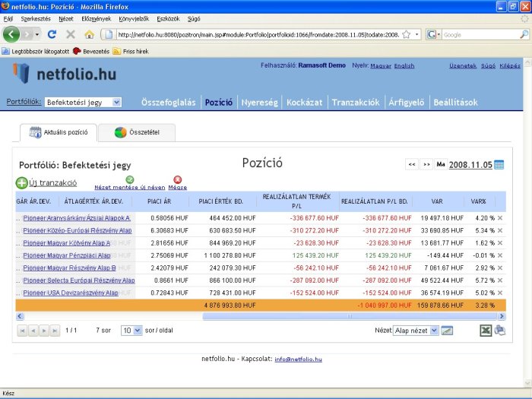Open the Nézet Alap nézet dropdown
532x399 pixels.
coord(416,331)
